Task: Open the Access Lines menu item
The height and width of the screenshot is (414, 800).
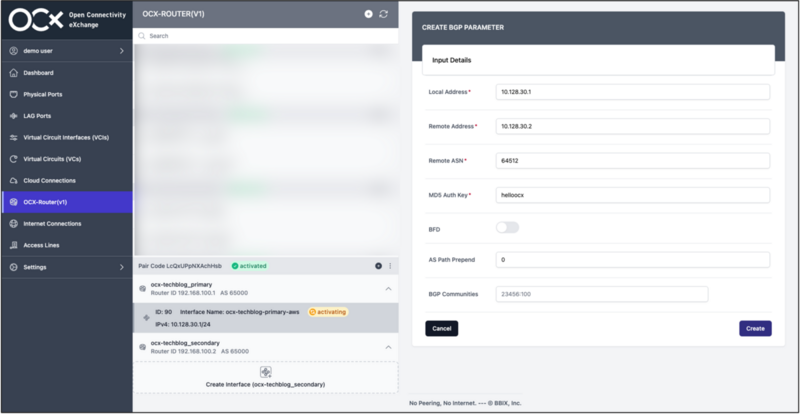Action: point(67,246)
